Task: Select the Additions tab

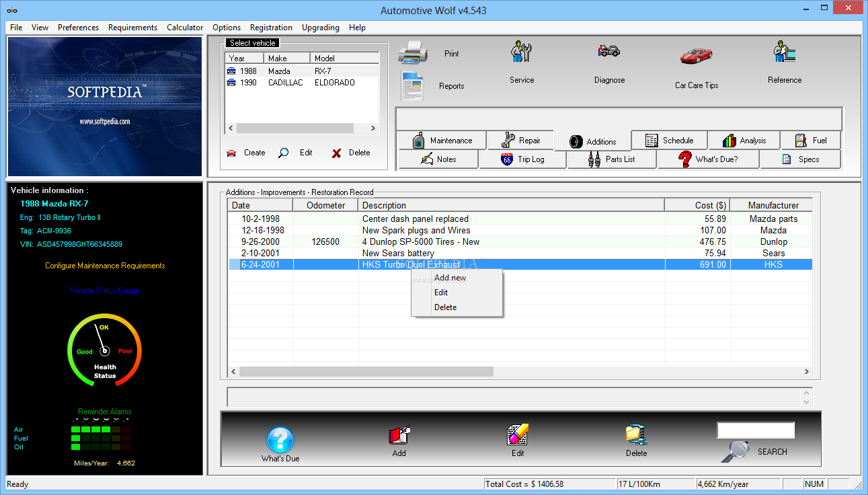Action: tap(592, 141)
